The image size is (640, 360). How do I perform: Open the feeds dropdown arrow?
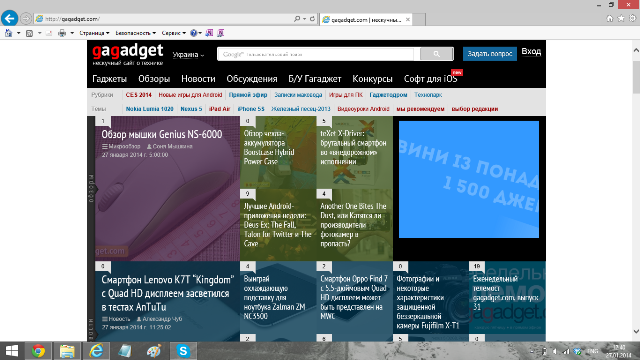pyautogui.click(x=40, y=33)
